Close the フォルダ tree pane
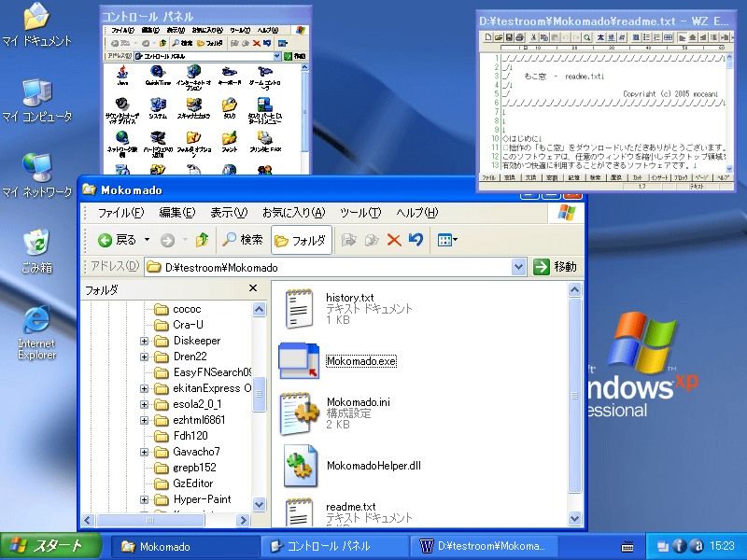This screenshot has width=747, height=560. tap(253, 288)
